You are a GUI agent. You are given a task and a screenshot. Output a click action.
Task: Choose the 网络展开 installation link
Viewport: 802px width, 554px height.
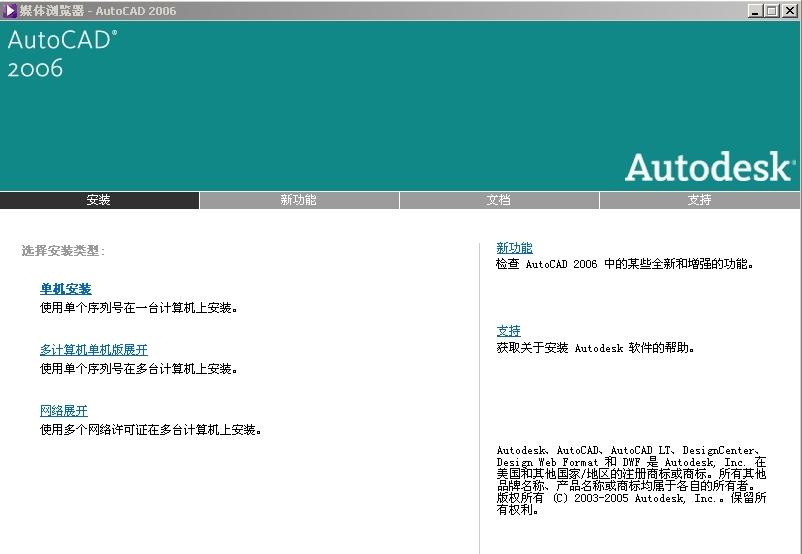(x=64, y=411)
